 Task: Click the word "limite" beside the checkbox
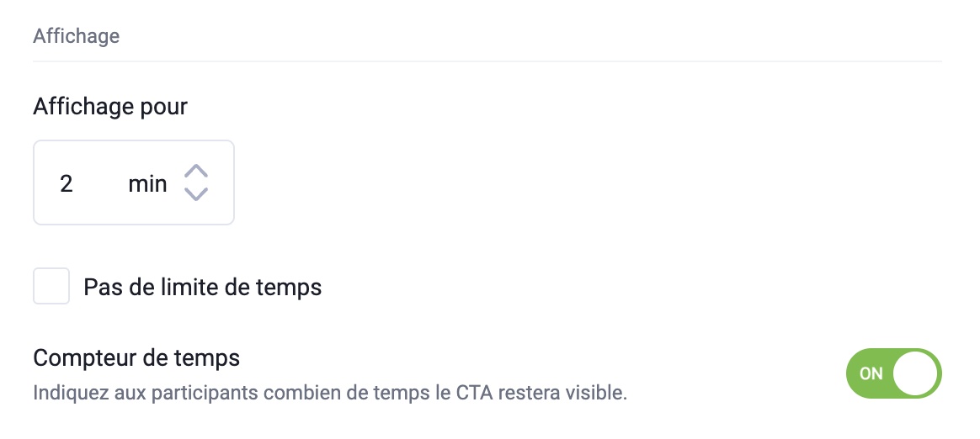tap(179, 288)
